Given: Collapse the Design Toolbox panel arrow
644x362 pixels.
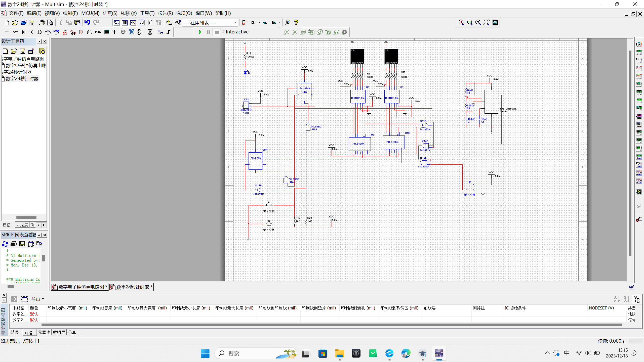Looking at the screenshot, I should (39, 41).
